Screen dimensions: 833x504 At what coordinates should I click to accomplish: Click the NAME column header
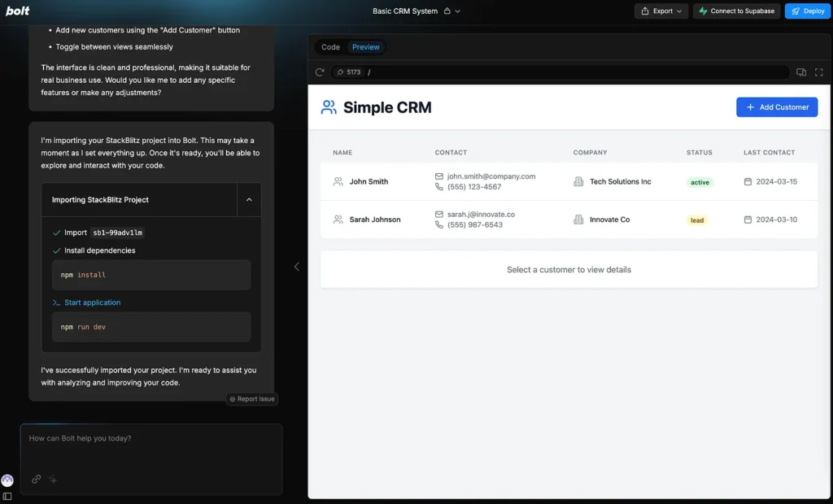pyautogui.click(x=342, y=153)
